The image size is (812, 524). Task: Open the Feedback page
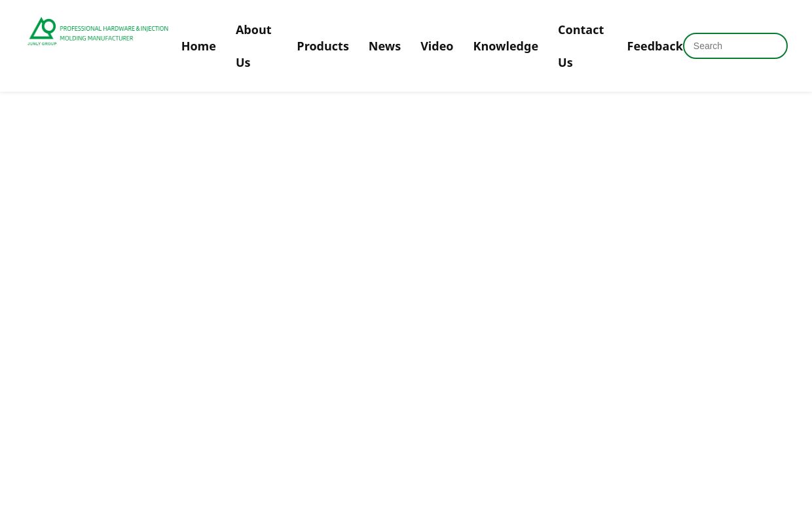pos(655,46)
